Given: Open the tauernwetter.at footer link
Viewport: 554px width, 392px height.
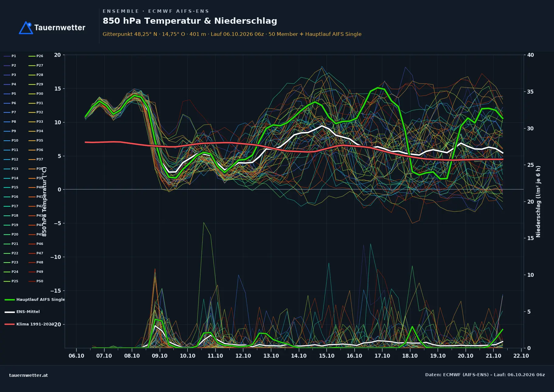Looking at the screenshot, I should pyautogui.click(x=29, y=375).
